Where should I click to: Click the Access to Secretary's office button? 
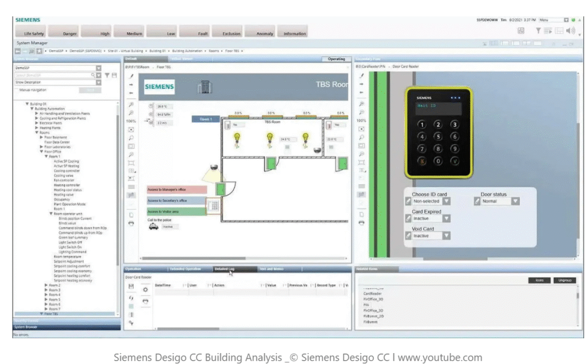[177, 200]
